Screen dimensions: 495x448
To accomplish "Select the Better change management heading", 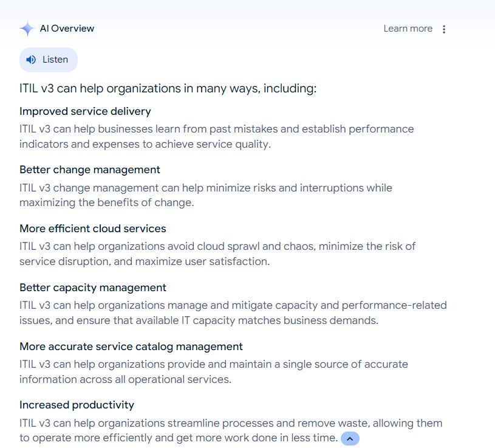I will [x=90, y=170].
